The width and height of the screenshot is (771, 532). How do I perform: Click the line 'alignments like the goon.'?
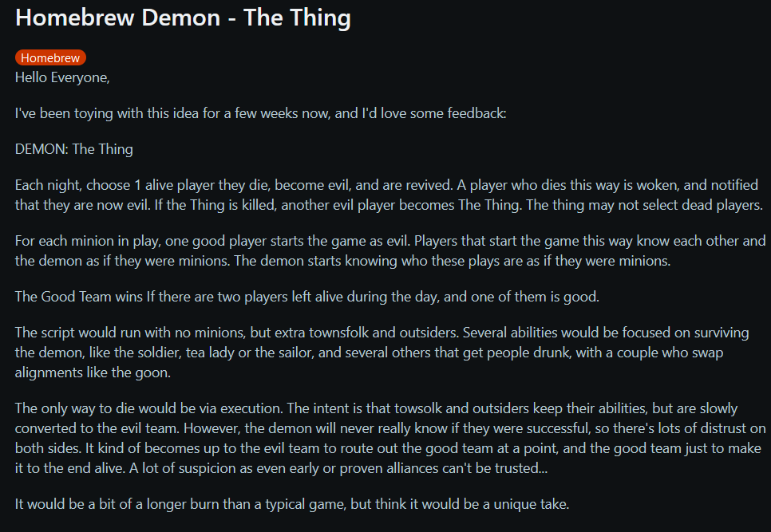(x=93, y=372)
